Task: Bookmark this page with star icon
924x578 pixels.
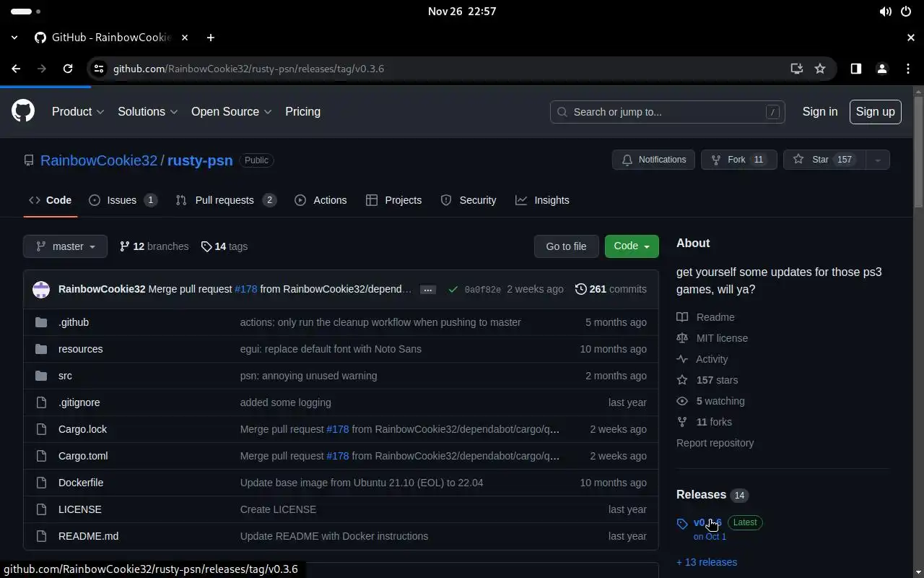Action: pyautogui.click(x=820, y=69)
